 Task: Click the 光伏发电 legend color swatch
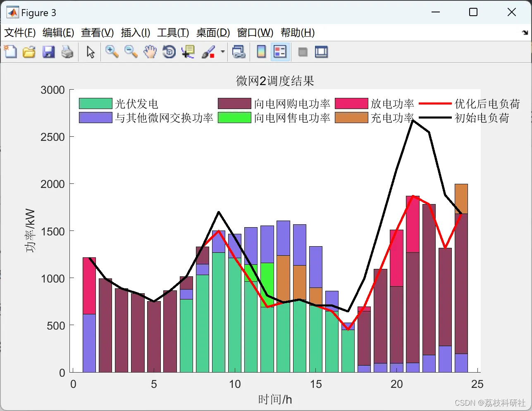[x=95, y=103]
